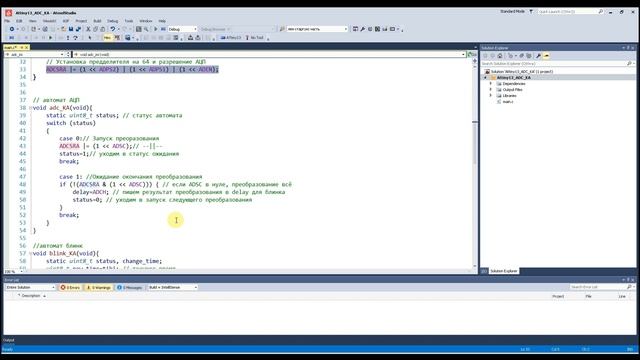Collapse the ATtiny13_ADC_KA project node
This screenshot has width=640, height=360.
pos(485,78)
